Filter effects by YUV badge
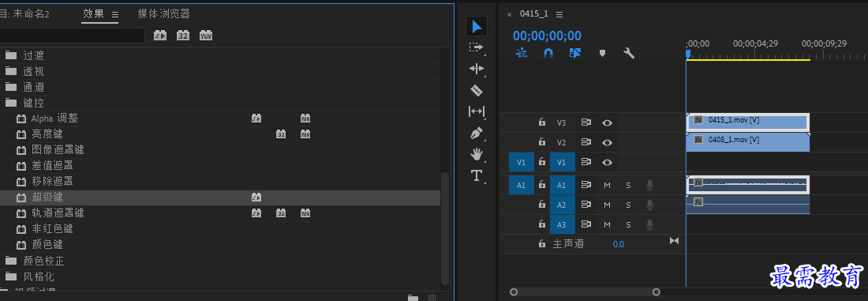The height and width of the screenshot is (301, 868). pos(206,36)
